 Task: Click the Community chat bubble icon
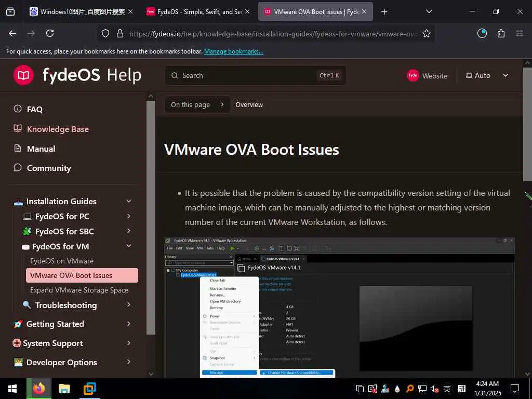pyautogui.click(x=17, y=168)
